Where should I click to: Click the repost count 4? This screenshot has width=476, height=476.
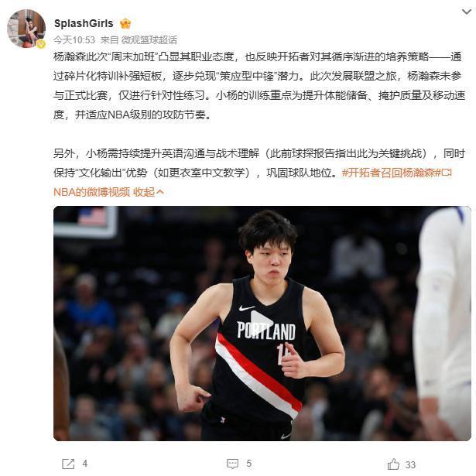[85, 464]
